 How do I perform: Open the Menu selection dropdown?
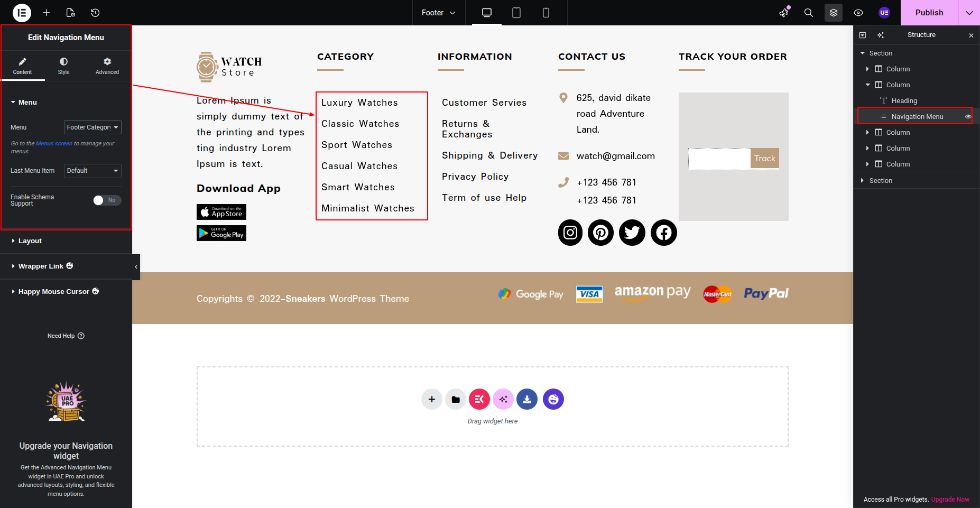point(93,127)
